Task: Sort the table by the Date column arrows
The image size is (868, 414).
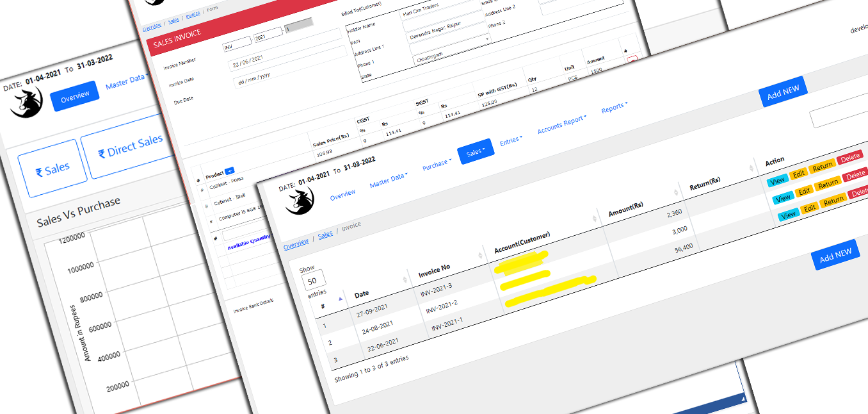Action: tap(405, 279)
